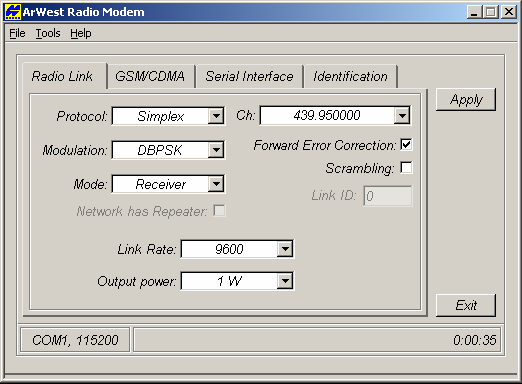Click the 1 W output power value
The width and height of the screenshot is (522, 384).
229,281
